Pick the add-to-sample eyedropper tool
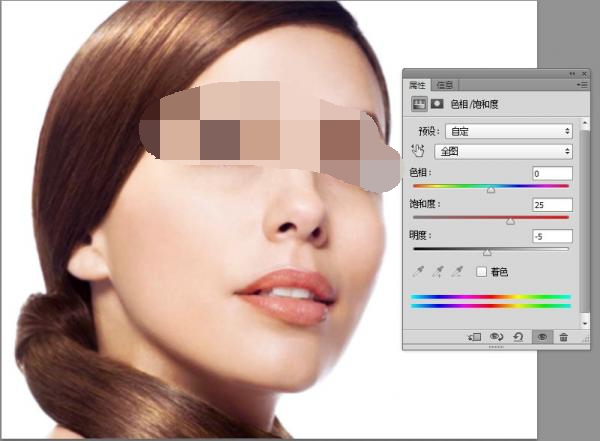Viewport: 600px width, 441px height. pos(438,272)
